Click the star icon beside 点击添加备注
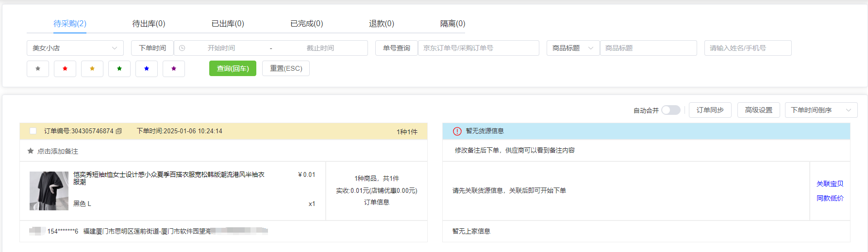The image size is (868, 252). 31,151
